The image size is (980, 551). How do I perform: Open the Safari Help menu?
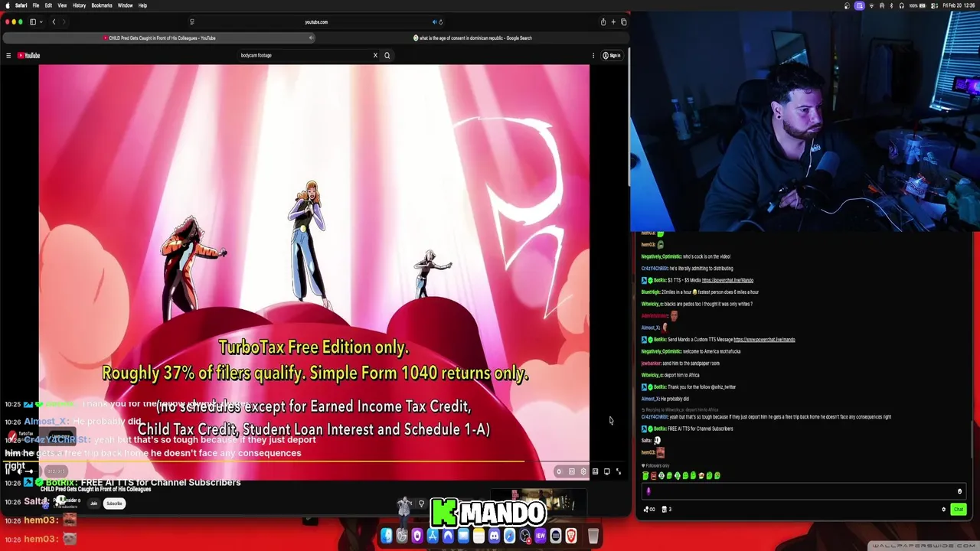click(x=142, y=5)
